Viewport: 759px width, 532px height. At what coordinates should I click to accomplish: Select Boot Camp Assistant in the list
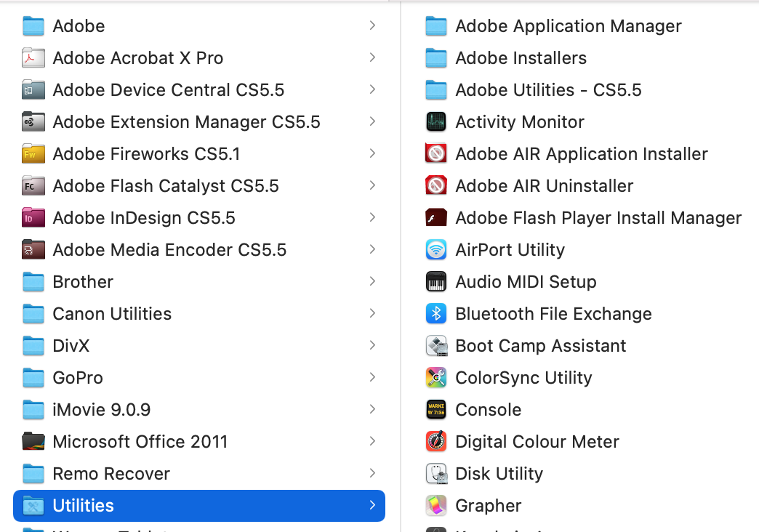click(540, 346)
